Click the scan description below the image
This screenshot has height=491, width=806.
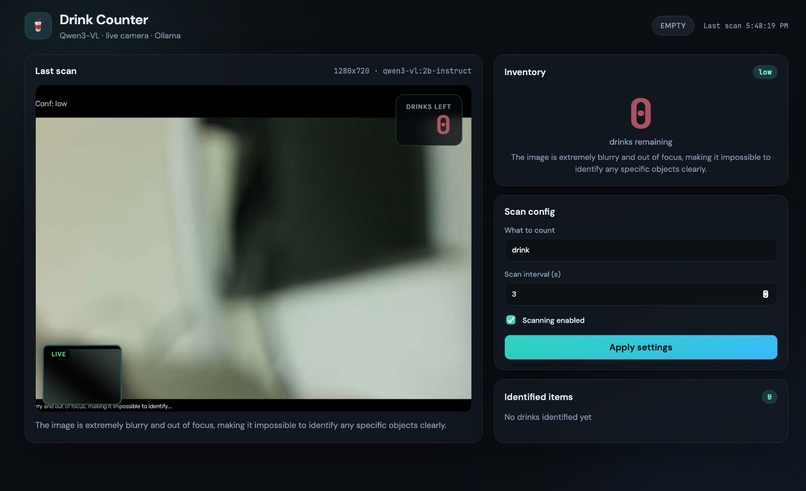click(241, 425)
